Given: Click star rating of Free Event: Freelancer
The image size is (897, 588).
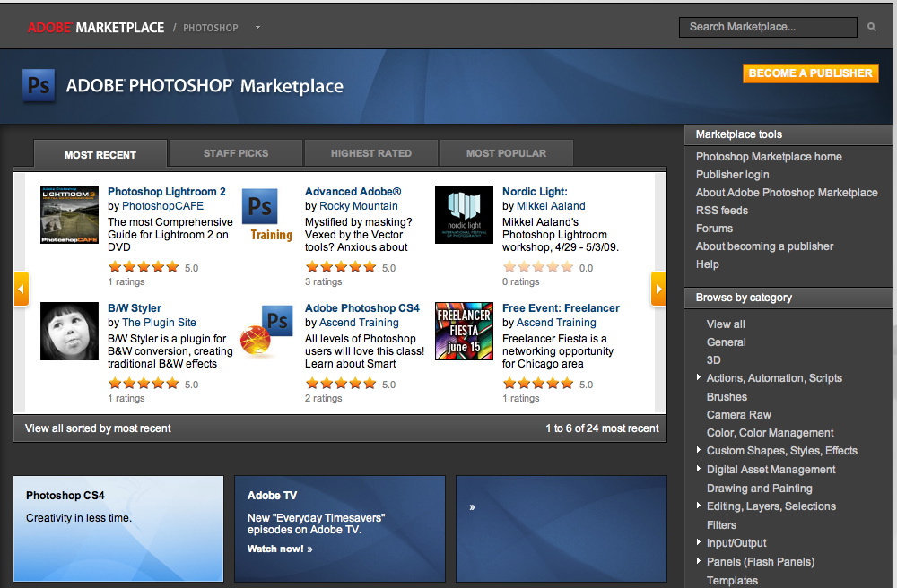Looking at the screenshot, I should [x=538, y=384].
